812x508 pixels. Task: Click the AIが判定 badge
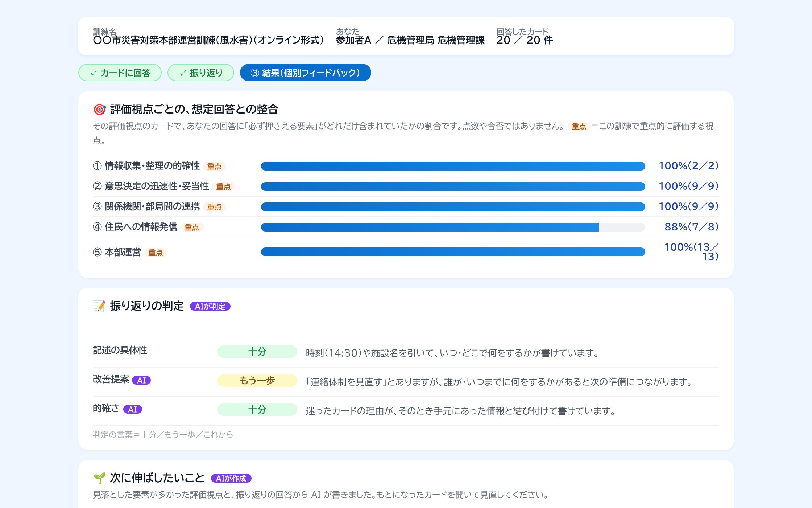(210, 306)
